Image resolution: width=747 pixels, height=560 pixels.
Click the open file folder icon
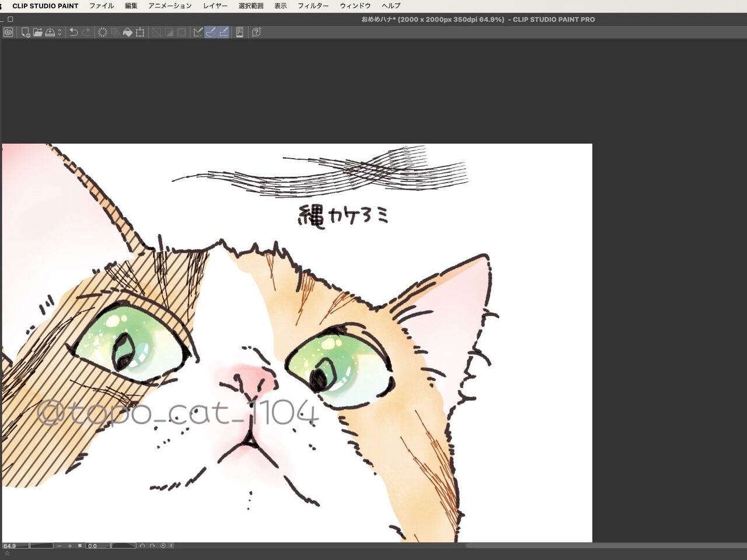pos(38,32)
